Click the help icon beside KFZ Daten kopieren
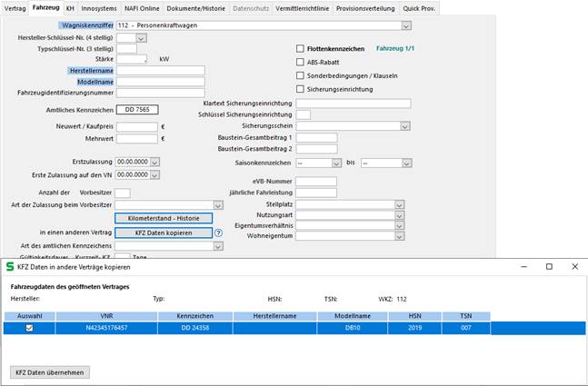Viewport: 588px width, 386px height. pos(218,233)
